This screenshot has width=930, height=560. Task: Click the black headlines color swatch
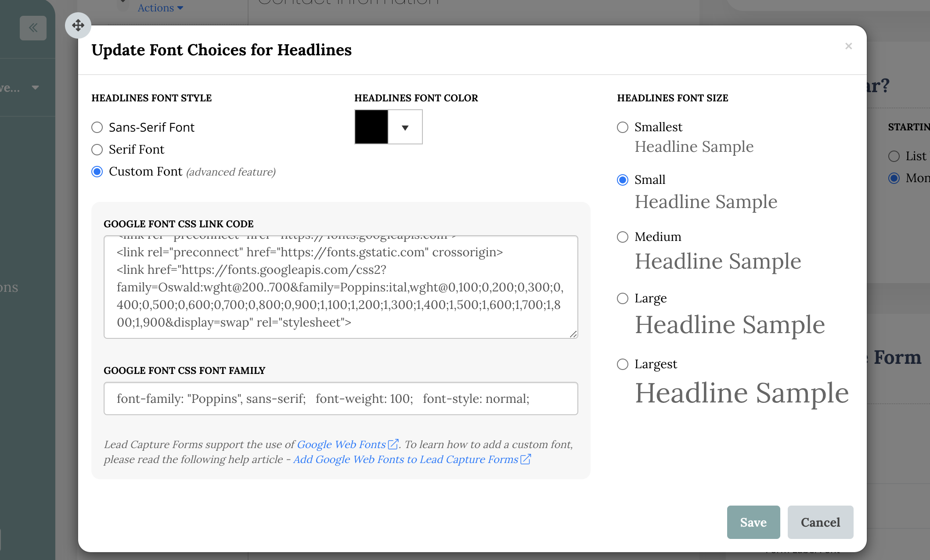[x=371, y=127]
